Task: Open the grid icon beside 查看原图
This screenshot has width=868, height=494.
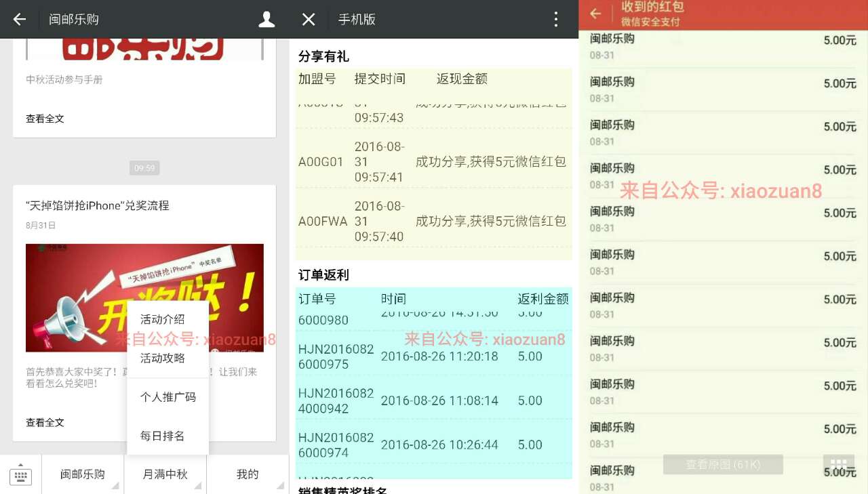Action: (x=839, y=465)
